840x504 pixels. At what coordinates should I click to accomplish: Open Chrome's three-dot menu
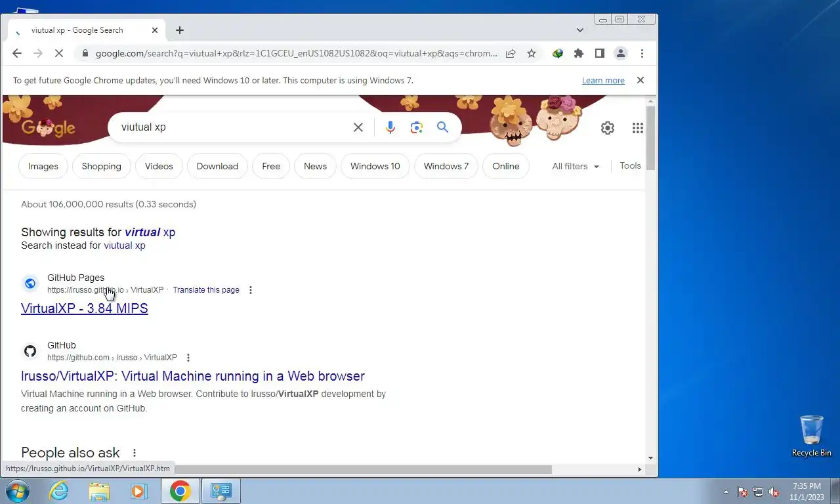pos(642,54)
